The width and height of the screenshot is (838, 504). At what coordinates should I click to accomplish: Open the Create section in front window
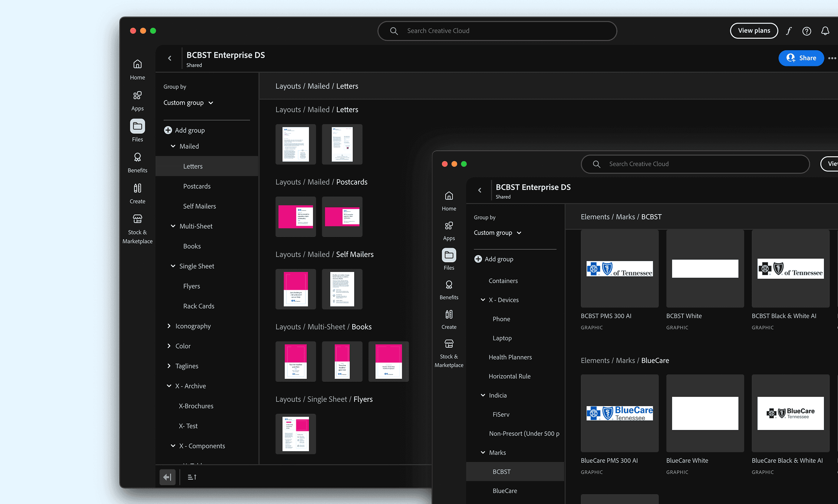[x=449, y=319]
